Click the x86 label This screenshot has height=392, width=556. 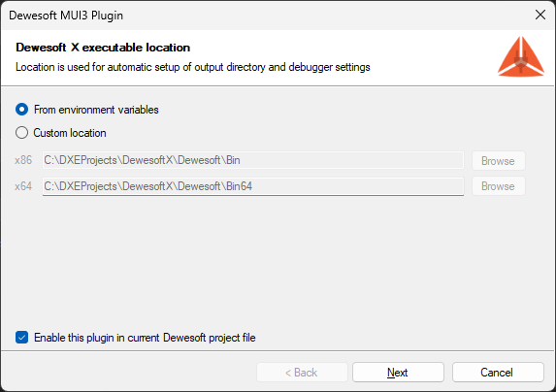click(x=23, y=160)
